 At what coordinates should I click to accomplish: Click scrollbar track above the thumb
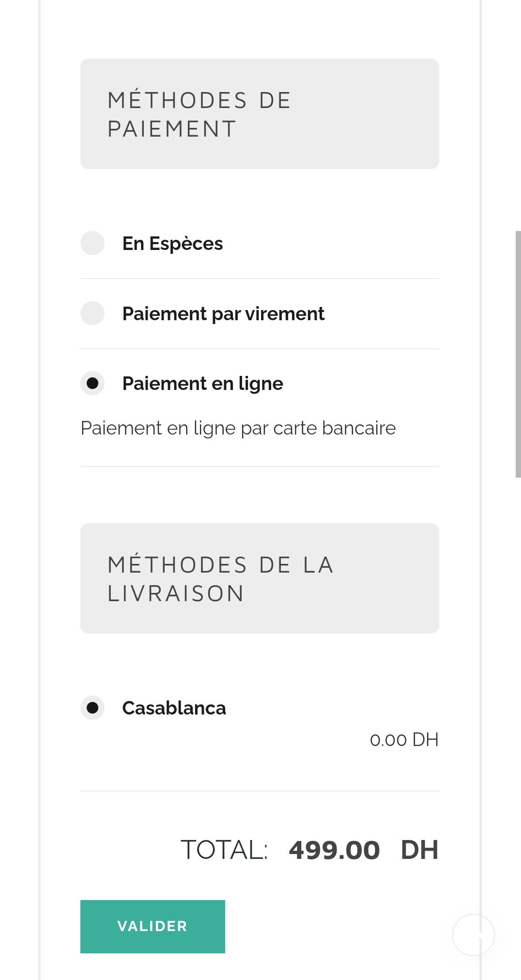(x=518, y=116)
